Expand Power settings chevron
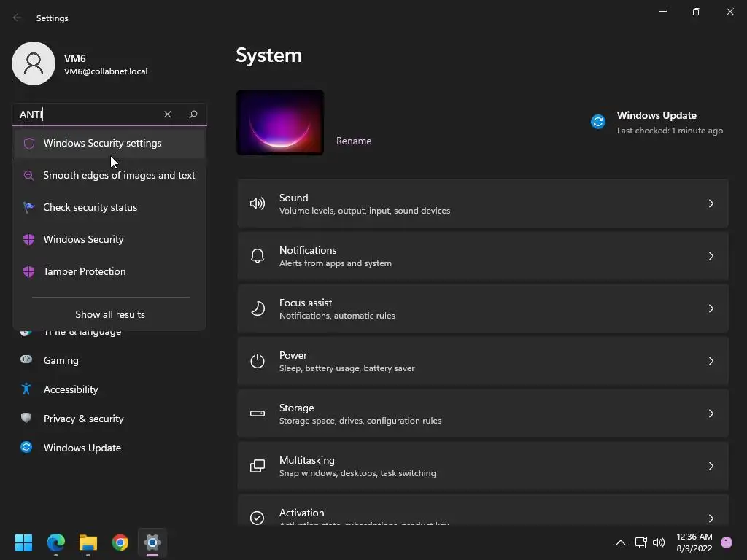Screen dimensions: 747x560 (x=711, y=361)
